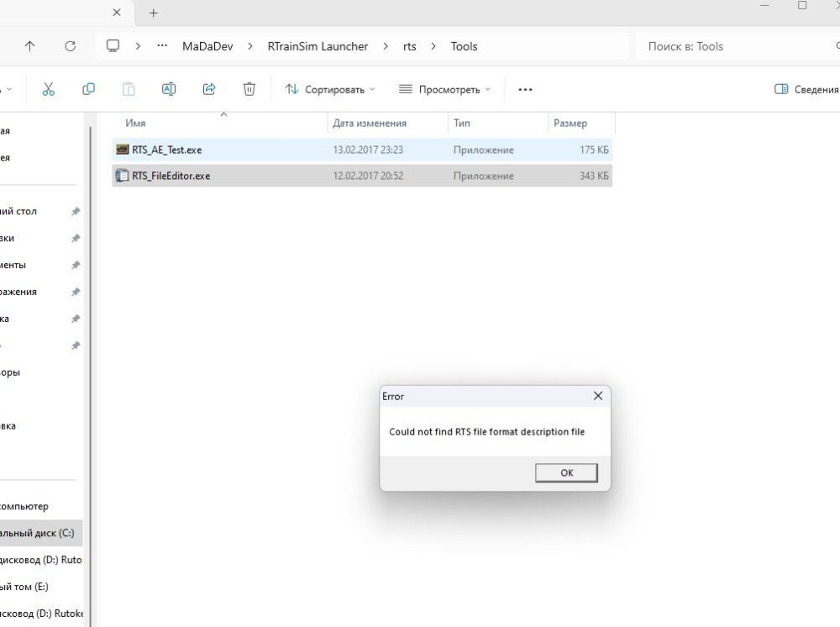The width and height of the screenshot is (840, 627).
Task: Open a new tab with plus button
Action: 154,13
